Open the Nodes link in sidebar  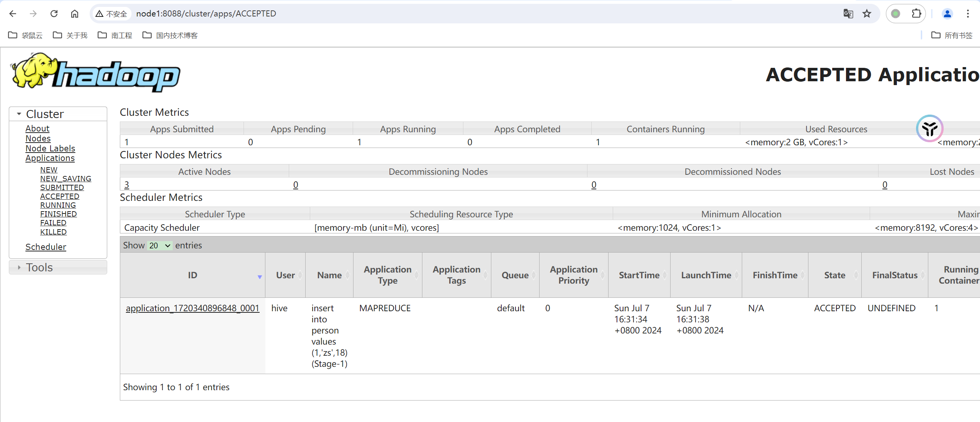tap(38, 138)
